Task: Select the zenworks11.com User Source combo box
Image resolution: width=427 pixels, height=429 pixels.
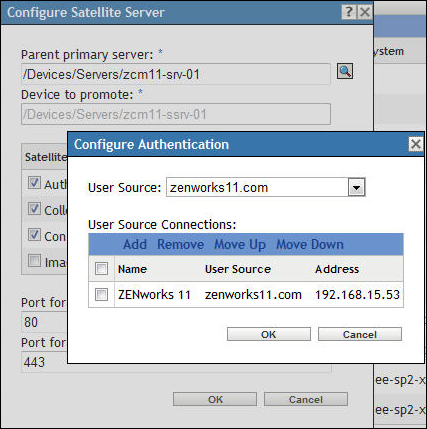Action: (x=266, y=188)
